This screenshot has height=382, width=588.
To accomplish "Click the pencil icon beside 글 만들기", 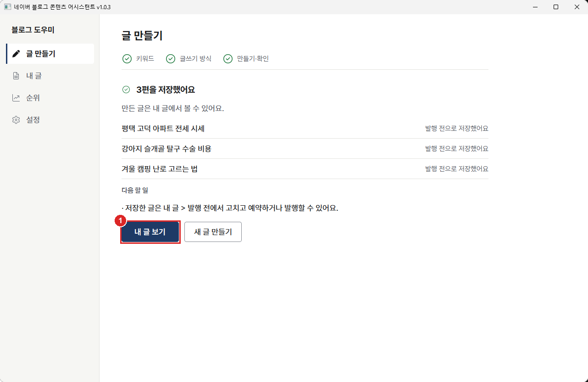I will (x=17, y=54).
